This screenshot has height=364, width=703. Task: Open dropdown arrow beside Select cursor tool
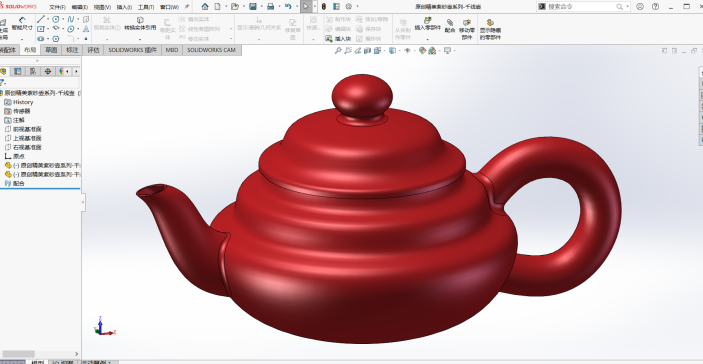pyautogui.click(x=315, y=7)
